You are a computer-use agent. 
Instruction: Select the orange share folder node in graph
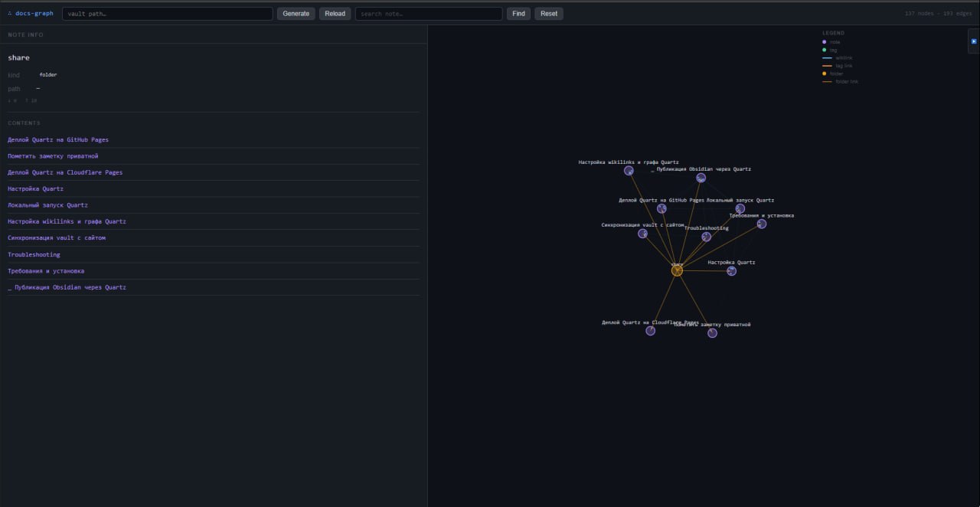tap(677, 270)
